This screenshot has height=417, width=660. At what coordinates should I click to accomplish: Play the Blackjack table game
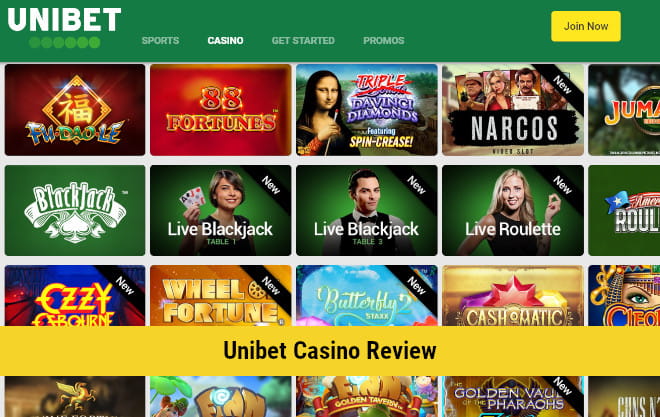(75, 210)
